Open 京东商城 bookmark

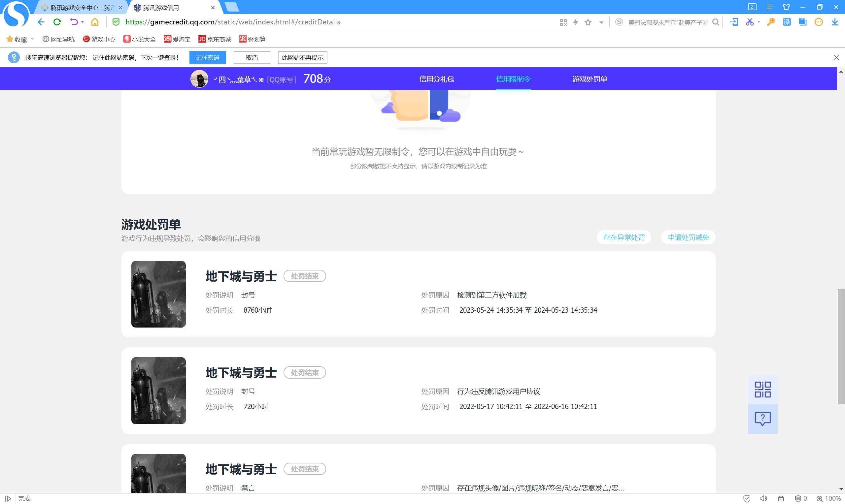(215, 39)
